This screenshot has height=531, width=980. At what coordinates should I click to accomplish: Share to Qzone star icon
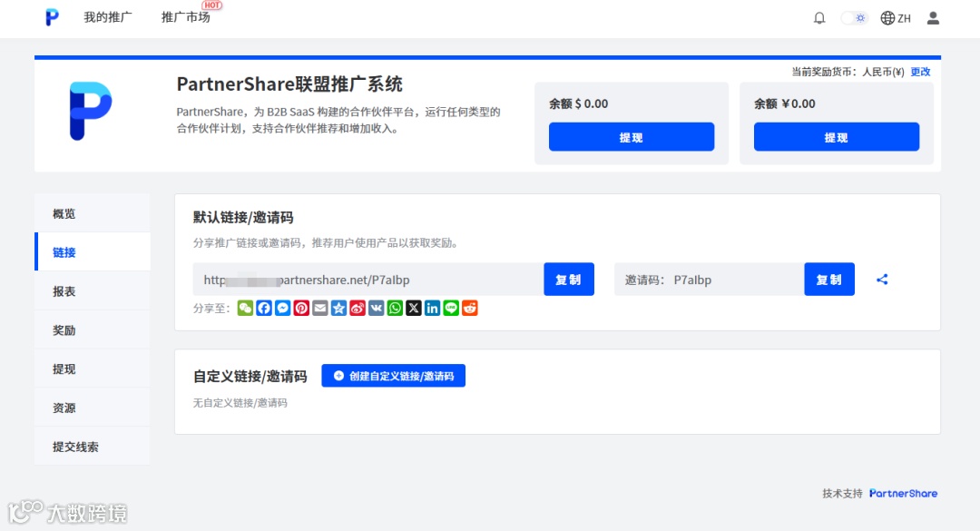(338, 308)
